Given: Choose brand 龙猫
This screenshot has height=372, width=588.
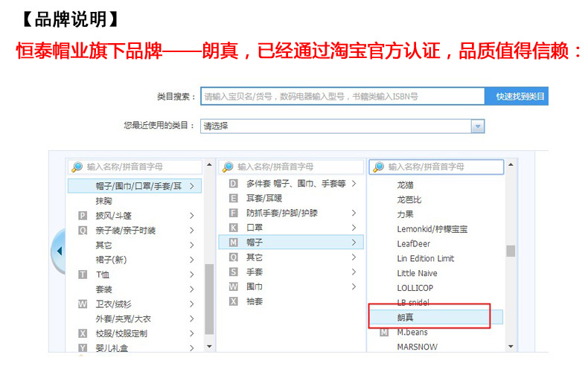Looking at the screenshot, I should 406,185.
